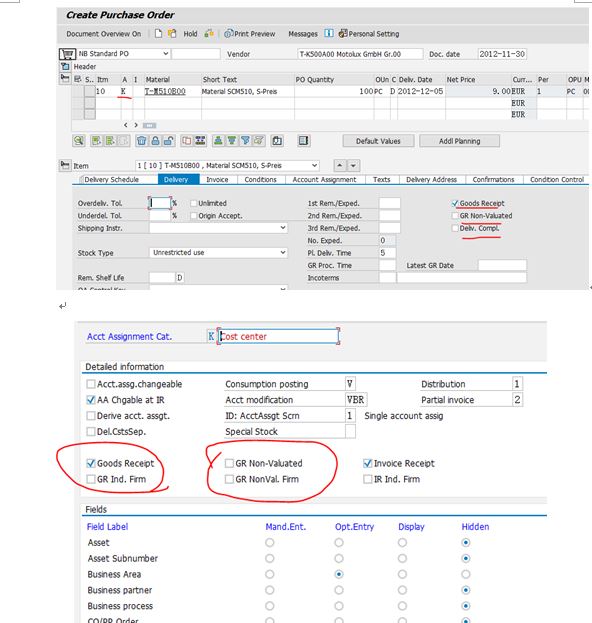Click the Addl Planning button
The height and width of the screenshot is (623, 592).
459,141
